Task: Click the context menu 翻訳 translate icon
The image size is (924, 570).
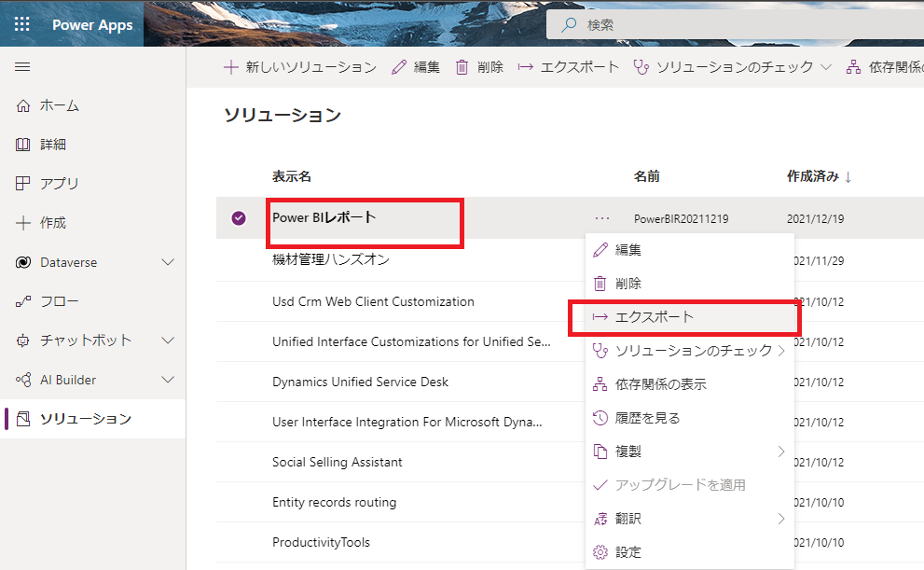Action: [600, 519]
